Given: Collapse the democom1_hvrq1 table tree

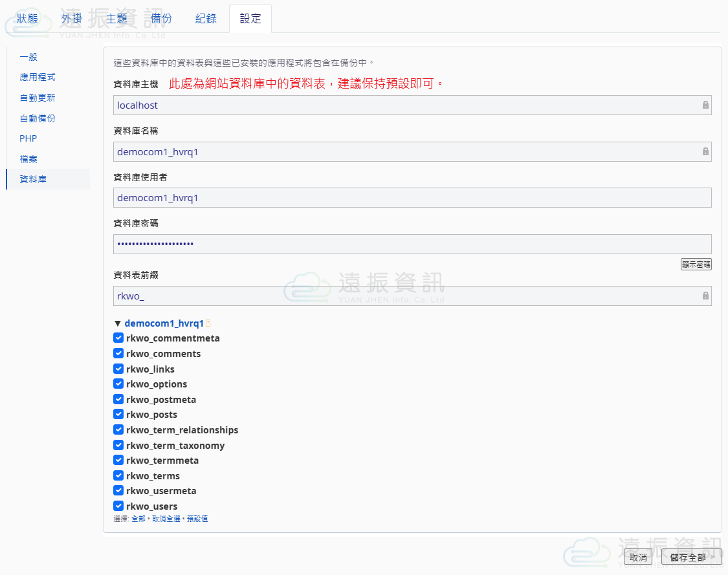Looking at the screenshot, I should (x=118, y=323).
